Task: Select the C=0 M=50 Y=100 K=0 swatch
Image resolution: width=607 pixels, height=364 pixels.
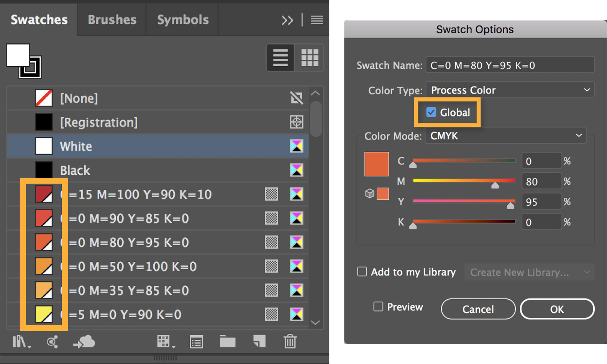Action: (132, 266)
